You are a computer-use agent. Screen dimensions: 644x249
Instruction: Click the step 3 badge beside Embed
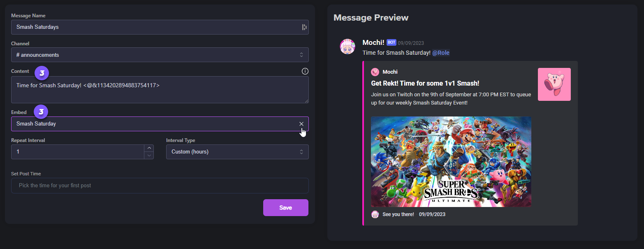pyautogui.click(x=41, y=111)
